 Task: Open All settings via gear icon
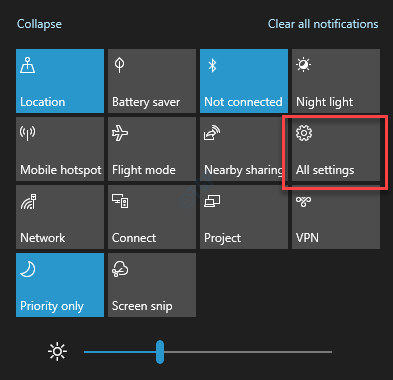click(304, 133)
